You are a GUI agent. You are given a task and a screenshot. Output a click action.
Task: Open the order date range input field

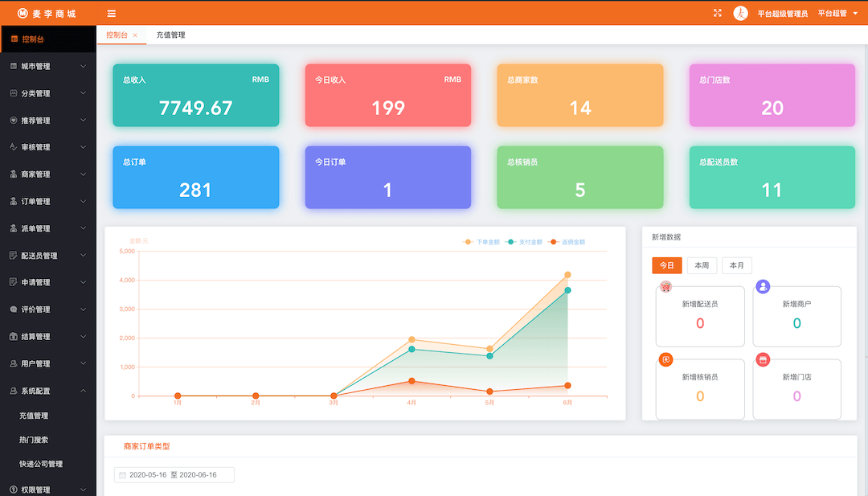pos(174,475)
